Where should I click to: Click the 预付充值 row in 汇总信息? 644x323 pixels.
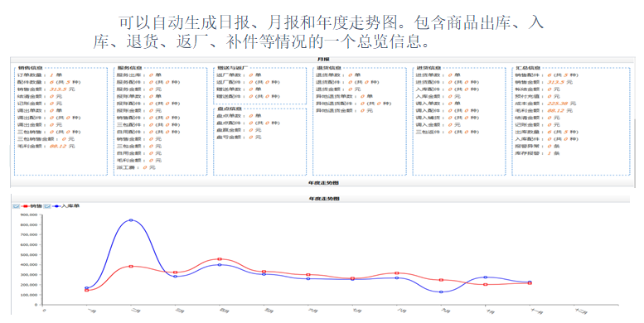point(538,96)
